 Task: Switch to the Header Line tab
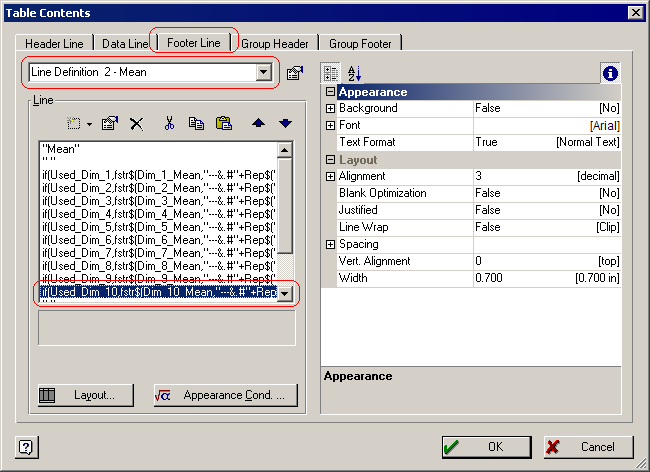pyautogui.click(x=54, y=44)
